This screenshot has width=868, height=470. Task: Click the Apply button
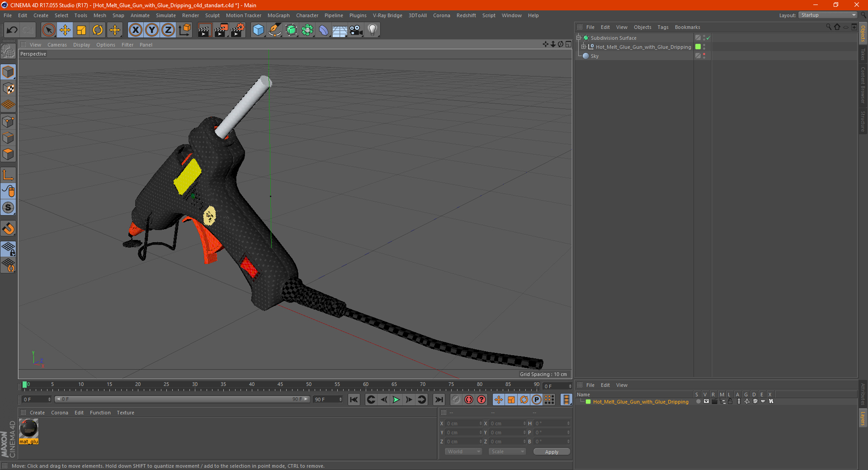552,452
